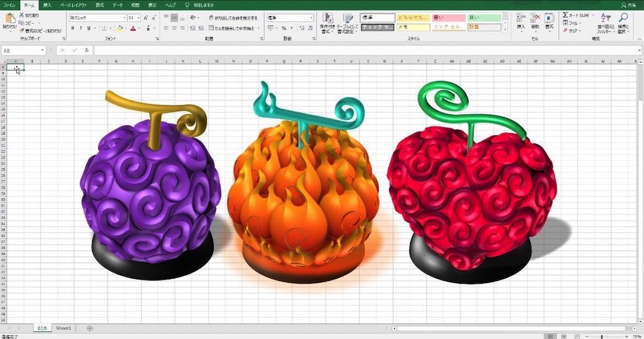This screenshot has width=644, height=339.
Task: Click the Paste (貼り付け) clipboard icon
Action: [9, 19]
